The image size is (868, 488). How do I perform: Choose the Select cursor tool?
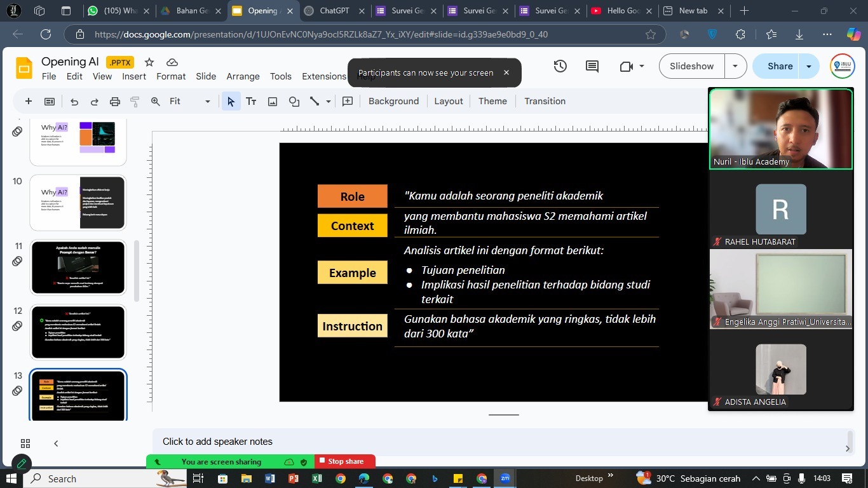pyautogui.click(x=231, y=102)
